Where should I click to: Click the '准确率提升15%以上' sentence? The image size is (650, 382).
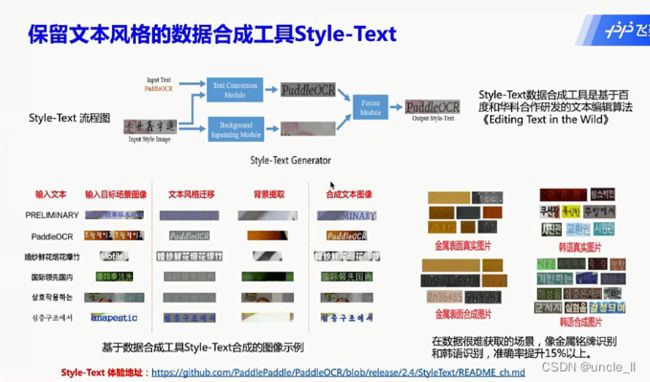[542, 353]
